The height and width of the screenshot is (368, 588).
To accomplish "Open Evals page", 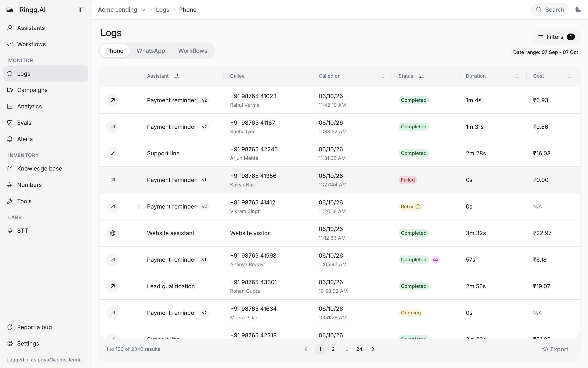I will point(46,123).
